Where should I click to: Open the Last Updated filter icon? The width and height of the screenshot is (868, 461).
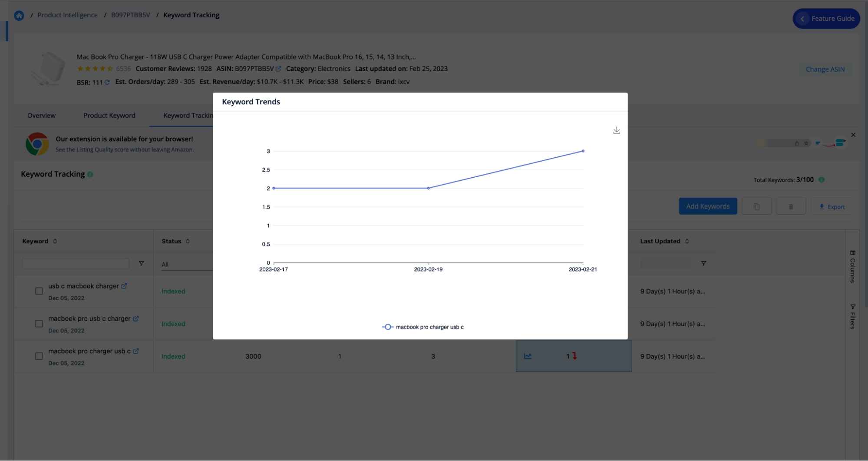pyautogui.click(x=703, y=263)
